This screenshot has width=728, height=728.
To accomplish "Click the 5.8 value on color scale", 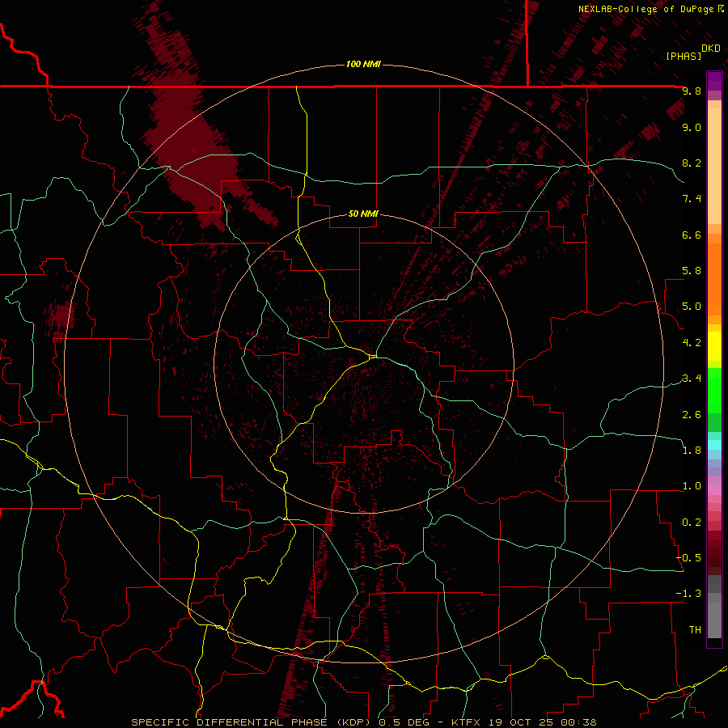I will pyautogui.click(x=692, y=271).
